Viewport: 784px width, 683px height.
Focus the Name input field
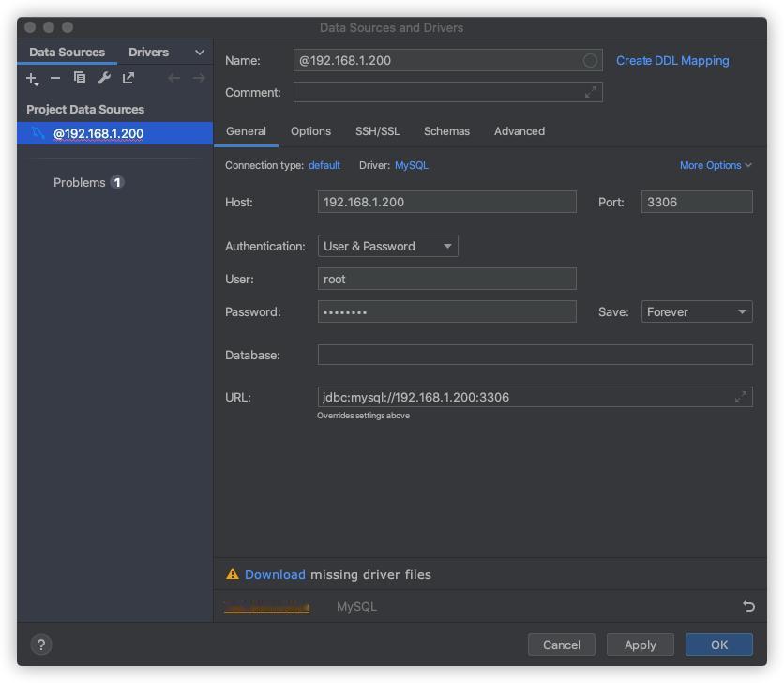447,61
